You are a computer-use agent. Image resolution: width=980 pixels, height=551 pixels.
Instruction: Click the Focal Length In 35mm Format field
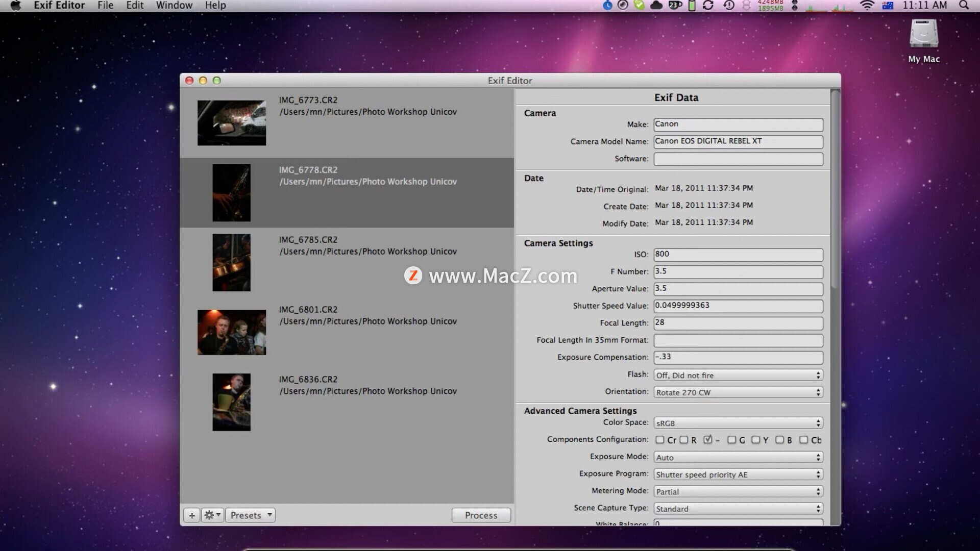tap(738, 340)
